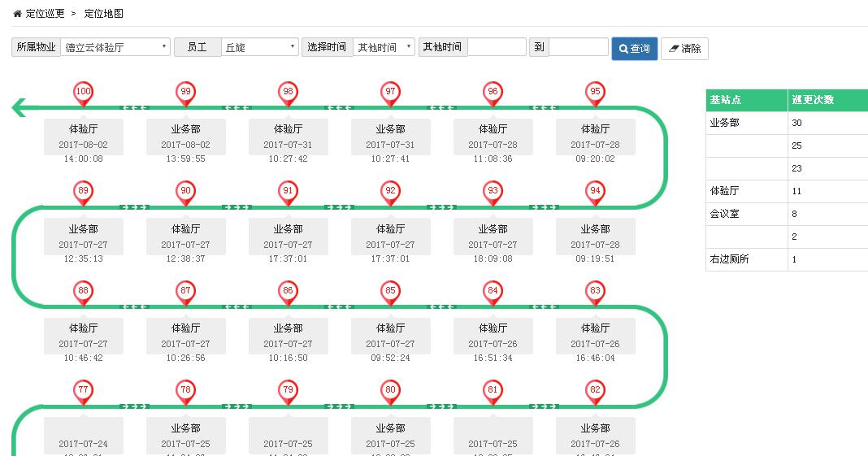Click map pin marker number 100
This screenshot has height=456, width=868.
83,93
